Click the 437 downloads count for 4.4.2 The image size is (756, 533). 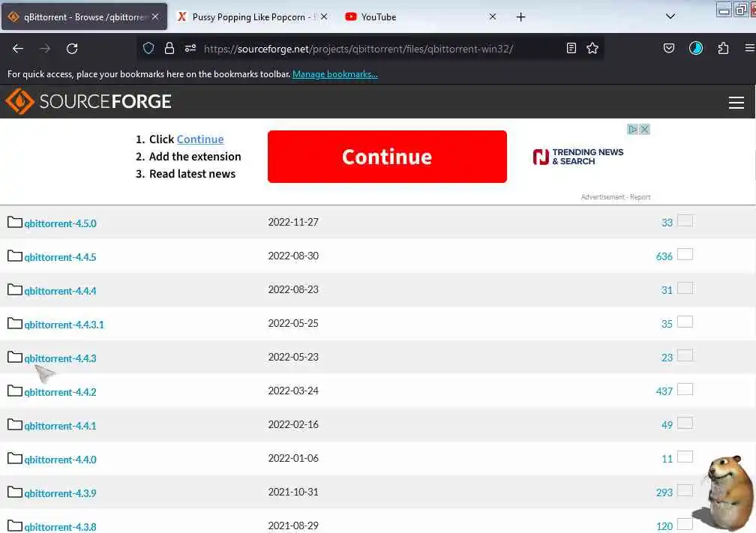664,392
